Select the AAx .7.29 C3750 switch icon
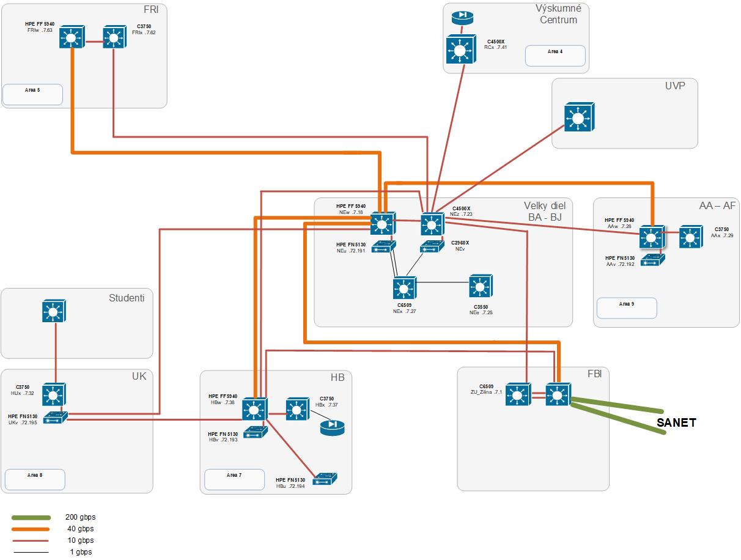741x560 pixels. [691, 235]
